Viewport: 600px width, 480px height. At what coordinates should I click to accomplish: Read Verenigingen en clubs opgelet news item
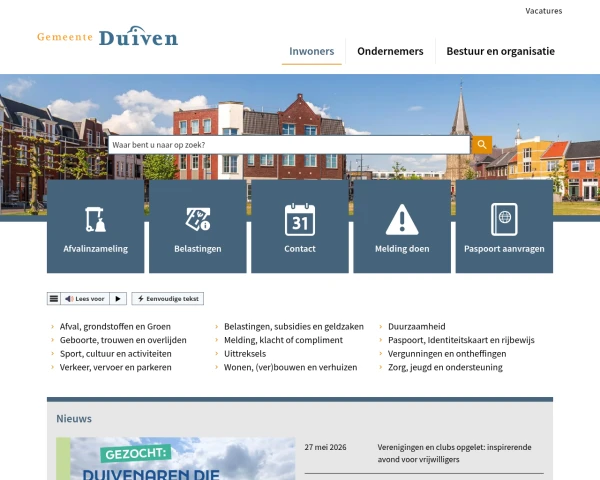tap(454, 453)
